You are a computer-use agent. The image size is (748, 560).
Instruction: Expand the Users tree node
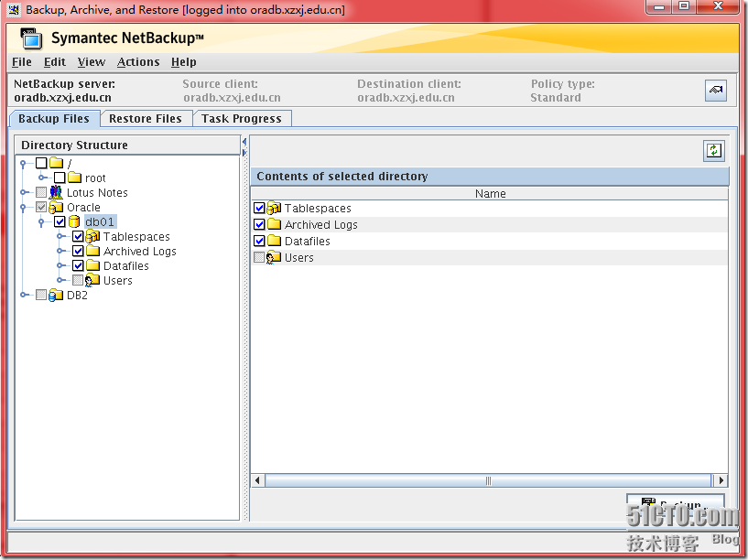[60, 280]
